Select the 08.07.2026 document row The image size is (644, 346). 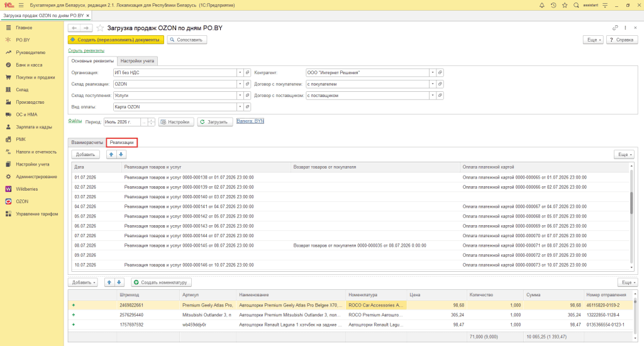350,246
